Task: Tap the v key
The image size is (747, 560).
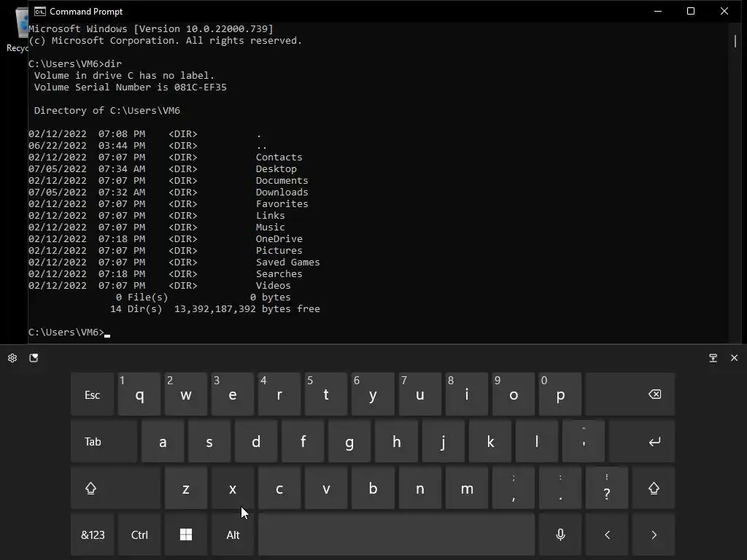Action: point(326,488)
